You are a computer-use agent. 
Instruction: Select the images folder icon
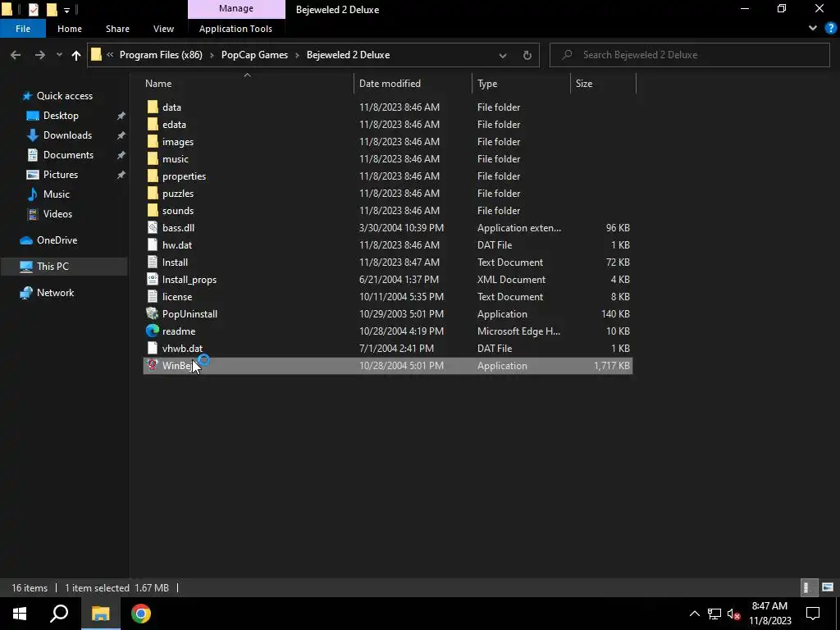(x=153, y=141)
